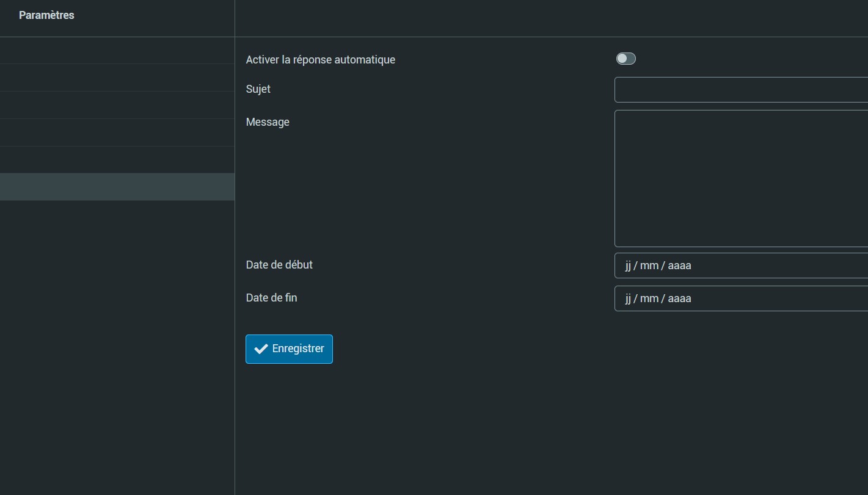Click the day 'jj' in Date de fin
Screen dimensions: 868x495
628,298
